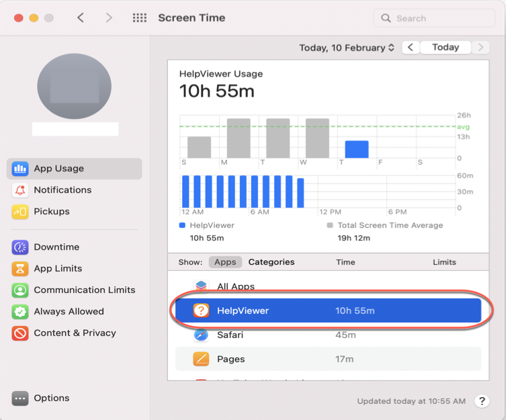
Task: Click the HelpViewer blue legend swatch
Action: 182,225
